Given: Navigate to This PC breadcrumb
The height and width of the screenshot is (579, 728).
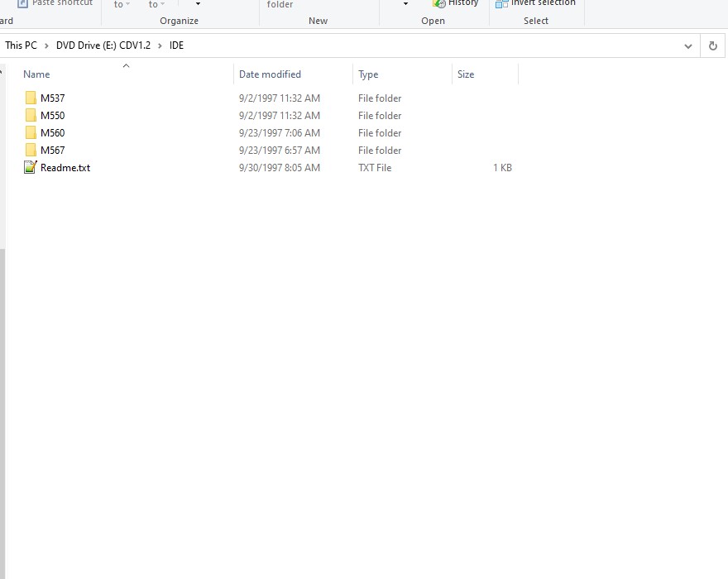Looking at the screenshot, I should click(21, 45).
